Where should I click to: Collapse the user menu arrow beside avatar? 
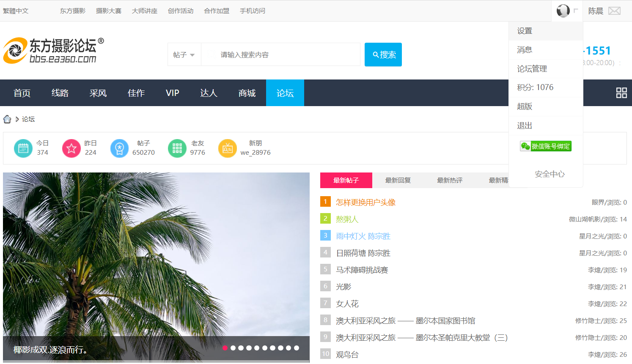tap(576, 11)
